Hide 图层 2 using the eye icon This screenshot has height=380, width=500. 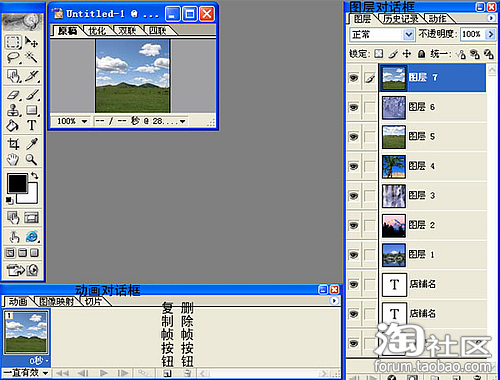(x=354, y=225)
